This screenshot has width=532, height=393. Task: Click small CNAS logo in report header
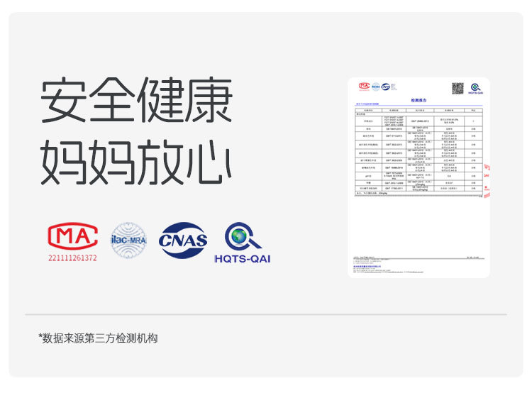pyautogui.click(x=386, y=87)
